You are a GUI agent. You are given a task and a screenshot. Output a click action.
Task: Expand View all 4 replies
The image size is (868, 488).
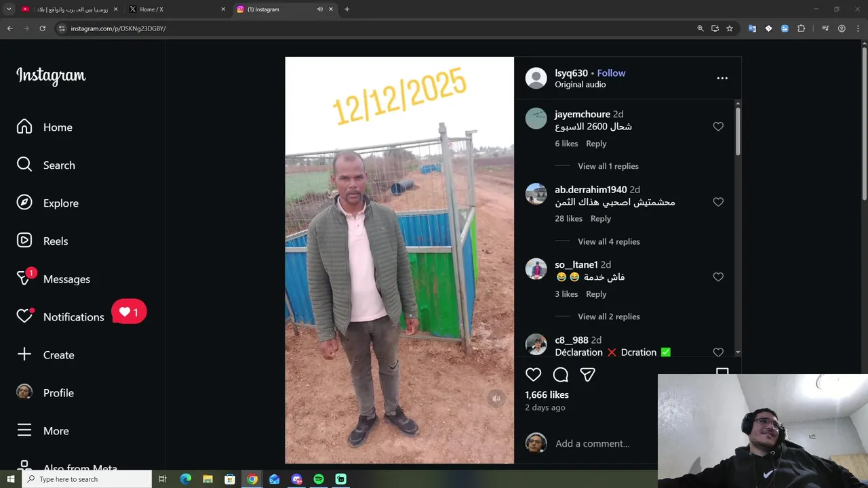pyautogui.click(x=608, y=241)
